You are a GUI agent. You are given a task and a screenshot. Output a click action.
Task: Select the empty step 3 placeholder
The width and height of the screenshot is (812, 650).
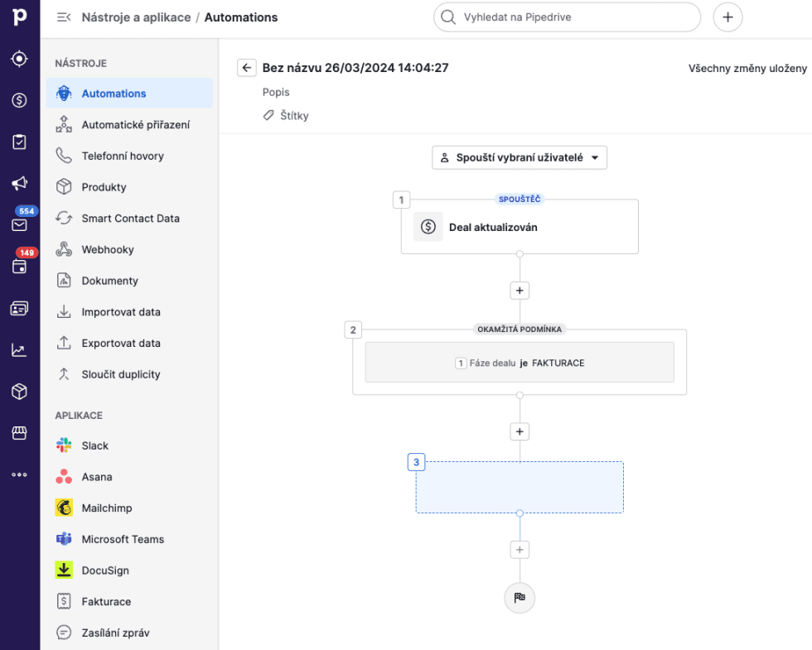click(520, 487)
